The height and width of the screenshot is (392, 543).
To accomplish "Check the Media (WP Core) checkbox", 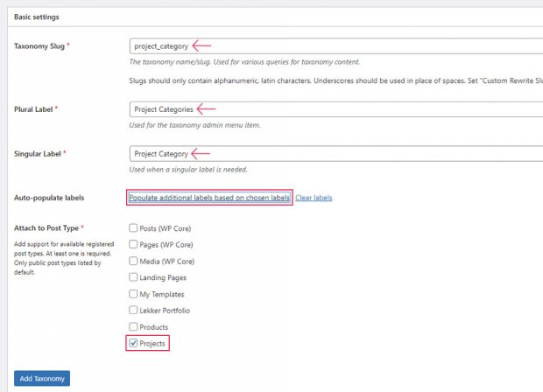I will (x=133, y=262).
